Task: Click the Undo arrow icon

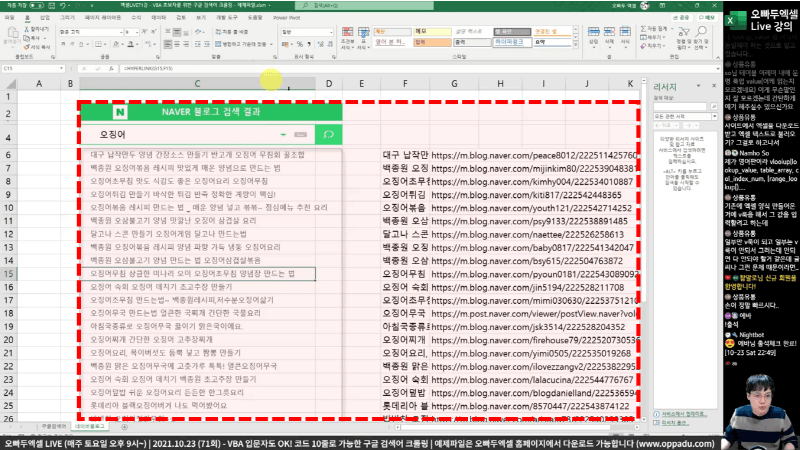Action: 63,5
